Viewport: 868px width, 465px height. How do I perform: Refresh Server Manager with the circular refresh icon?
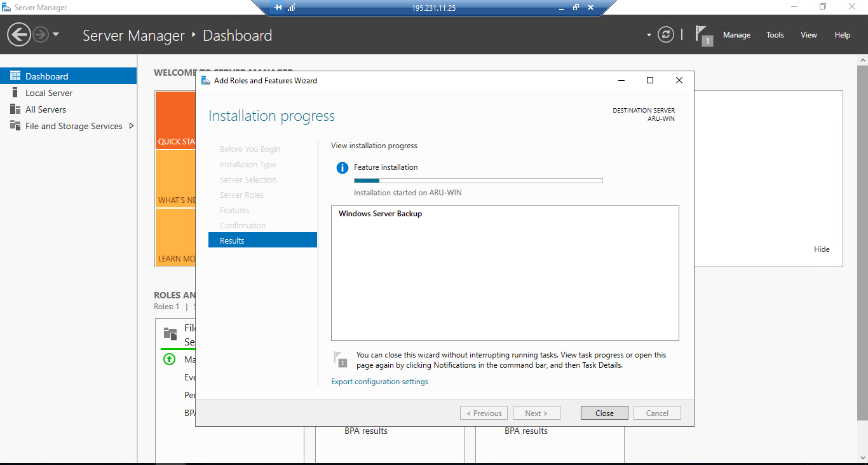point(665,34)
